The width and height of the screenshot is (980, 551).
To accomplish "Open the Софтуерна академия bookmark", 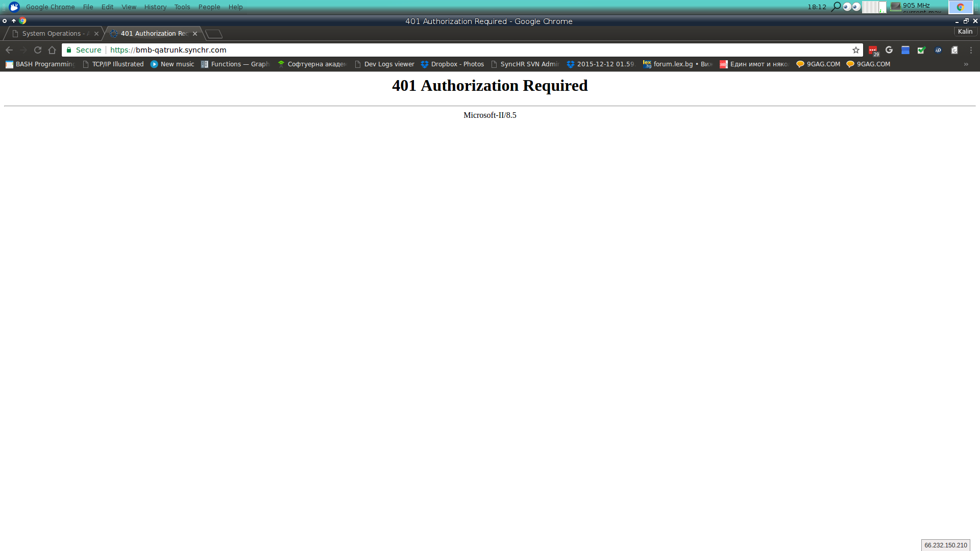I will [312, 64].
